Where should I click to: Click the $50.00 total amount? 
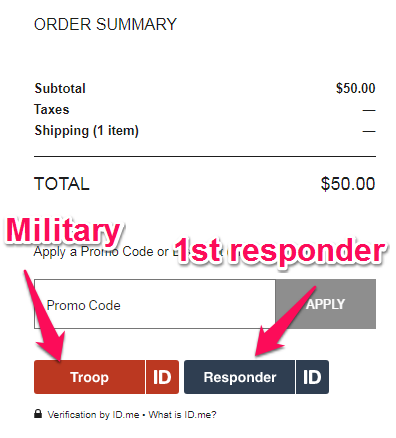pyautogui.click(x=348, y=184)
